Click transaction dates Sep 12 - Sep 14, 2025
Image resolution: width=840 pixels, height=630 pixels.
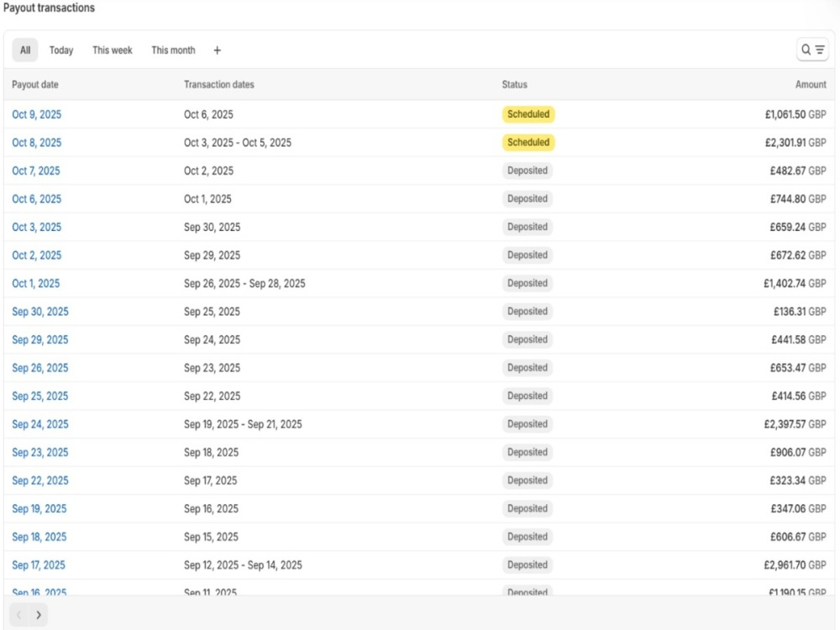[243, 565]
